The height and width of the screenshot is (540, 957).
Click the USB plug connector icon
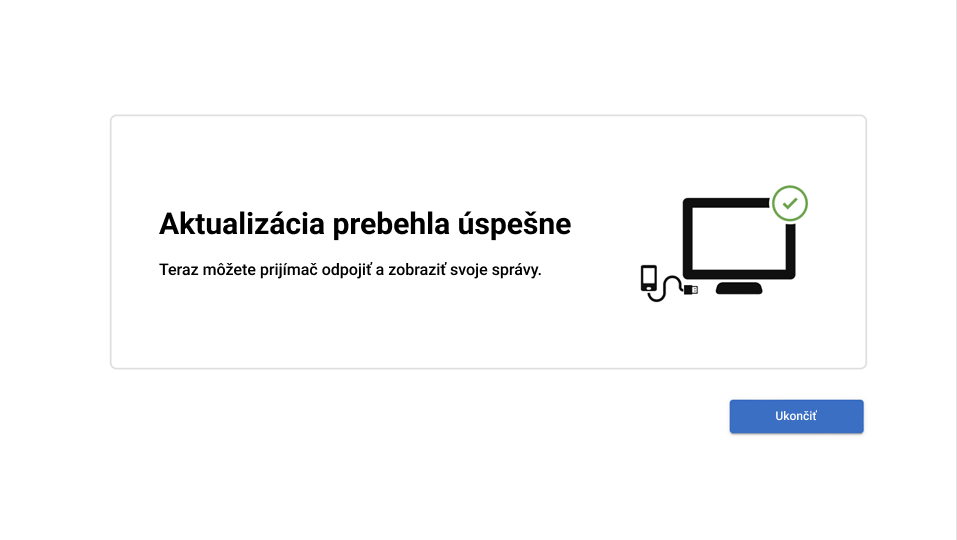[690, 290]
